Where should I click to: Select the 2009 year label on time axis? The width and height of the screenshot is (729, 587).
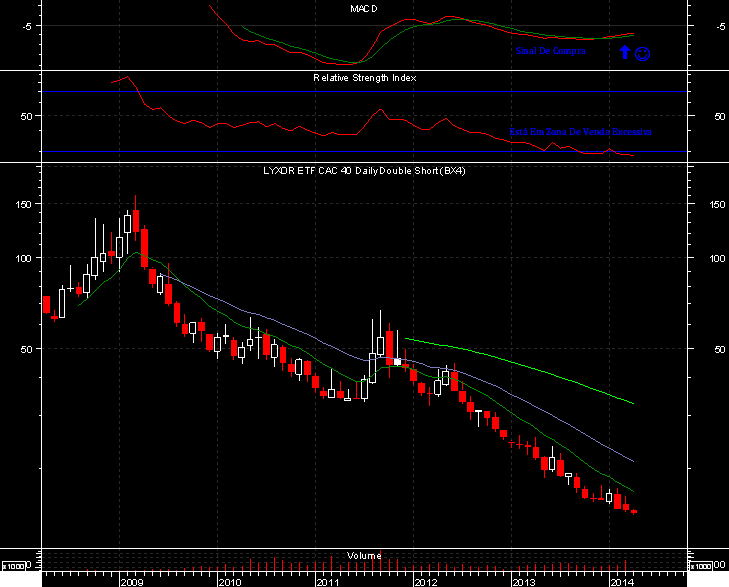pos(132,582)
